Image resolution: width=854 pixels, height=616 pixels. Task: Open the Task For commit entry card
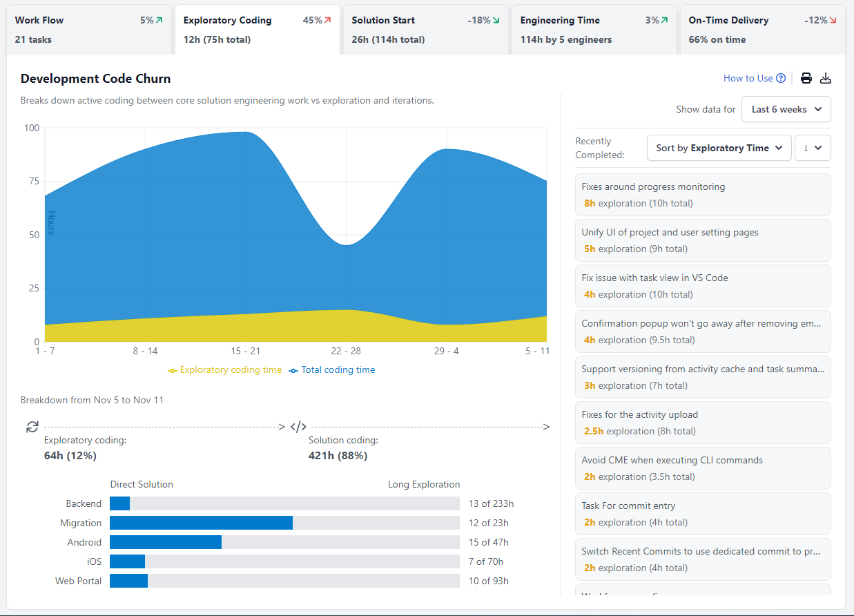pos(703,514)
